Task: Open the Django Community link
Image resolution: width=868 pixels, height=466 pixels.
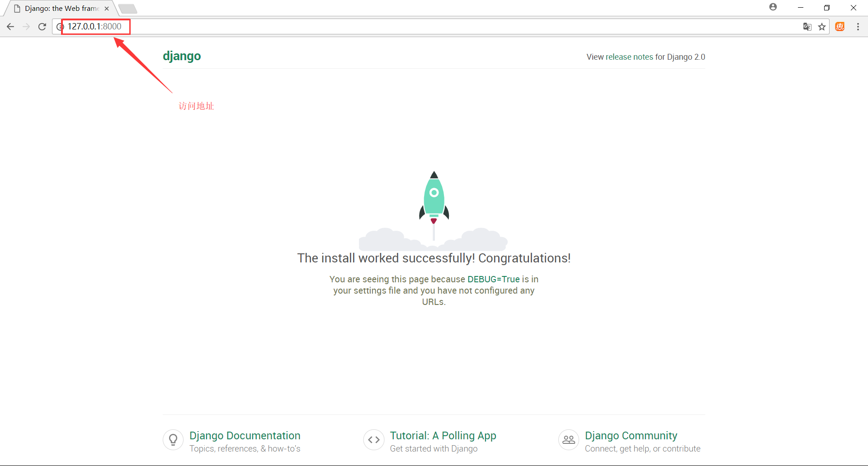Action: (x=631, y=436)
